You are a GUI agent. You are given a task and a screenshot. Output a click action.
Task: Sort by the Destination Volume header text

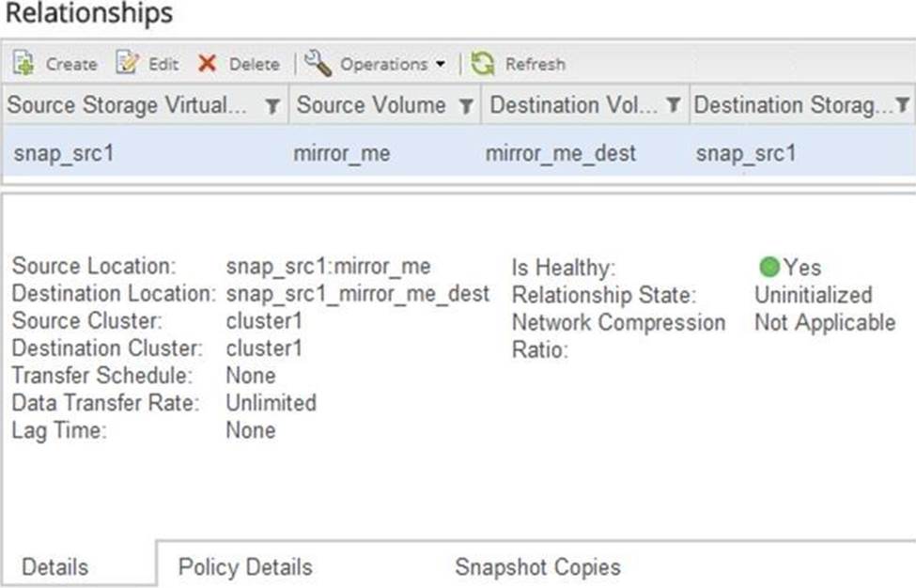click(x=573, y=105)
